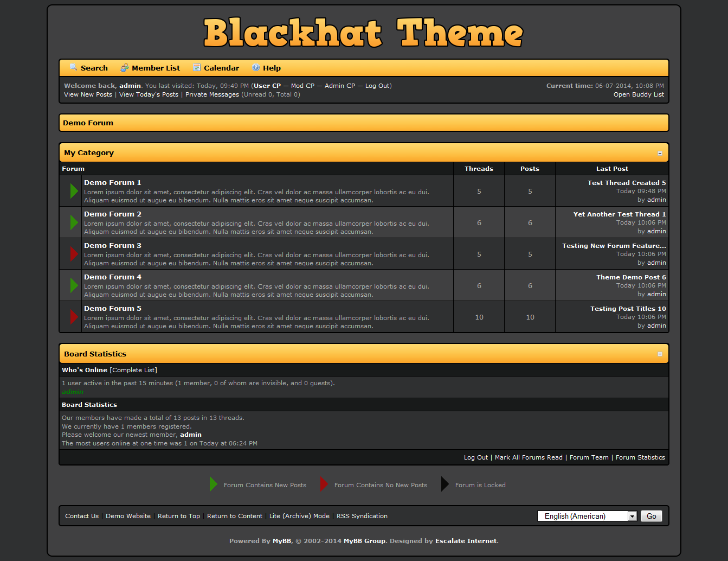Click red arrow icon beside Demo Forum 3
The width and height of the screenshot is (728, 561).
(74, 254)
